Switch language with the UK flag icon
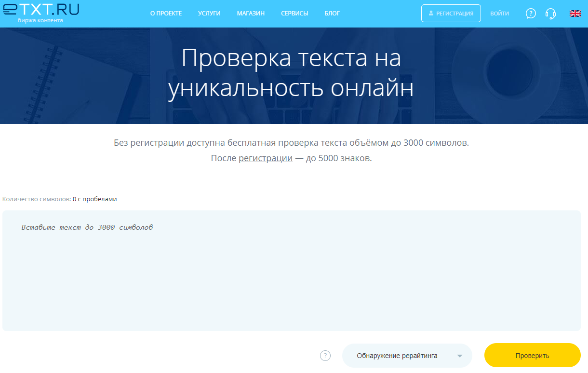This screenshot has height=373, width=588. (x=575, y=14)
